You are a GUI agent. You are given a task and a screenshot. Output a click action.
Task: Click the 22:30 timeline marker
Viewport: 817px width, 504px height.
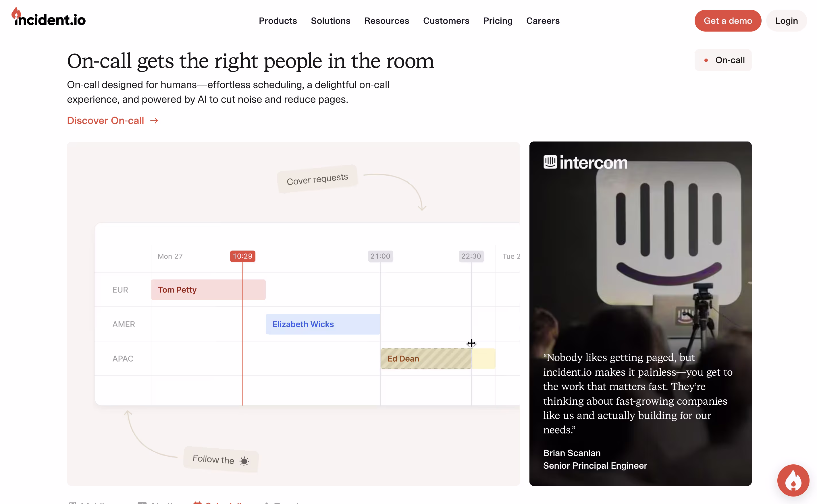pos(471,256)
